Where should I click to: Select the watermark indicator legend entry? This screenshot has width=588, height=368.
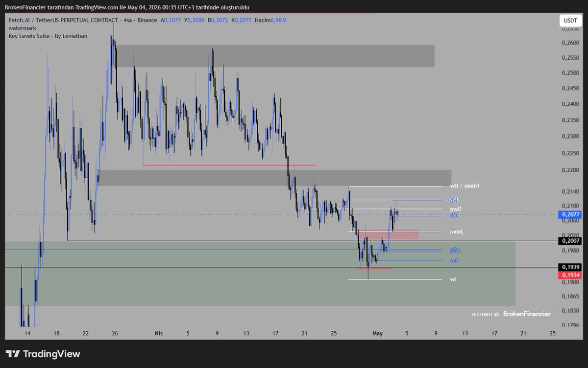tap(23, 28)
